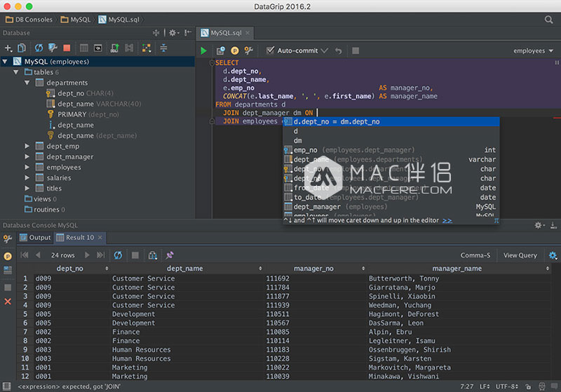Click the duplicate data source icon
The image size is (561, 392).
[22, 48]
